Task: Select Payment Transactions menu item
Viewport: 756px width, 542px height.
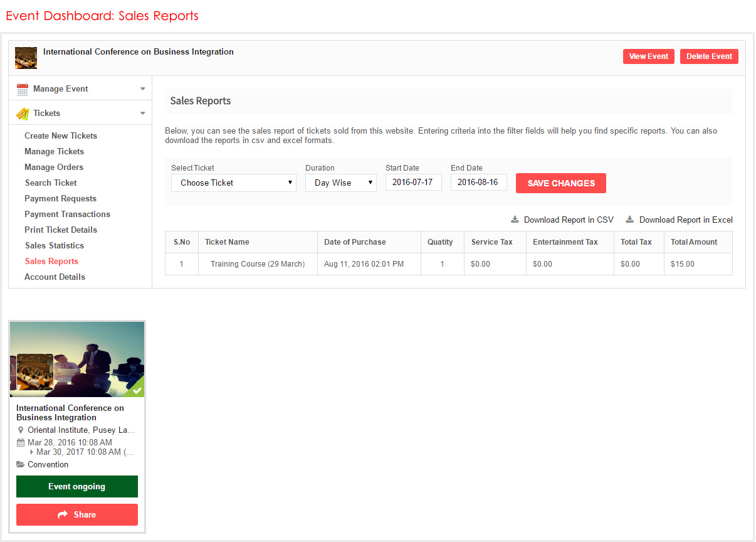Action: point(67,214)
